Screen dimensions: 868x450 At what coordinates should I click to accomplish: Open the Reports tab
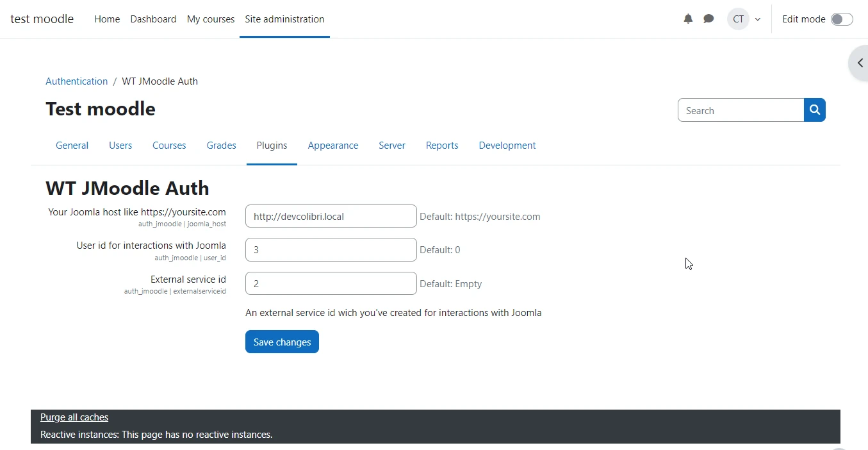442,146
